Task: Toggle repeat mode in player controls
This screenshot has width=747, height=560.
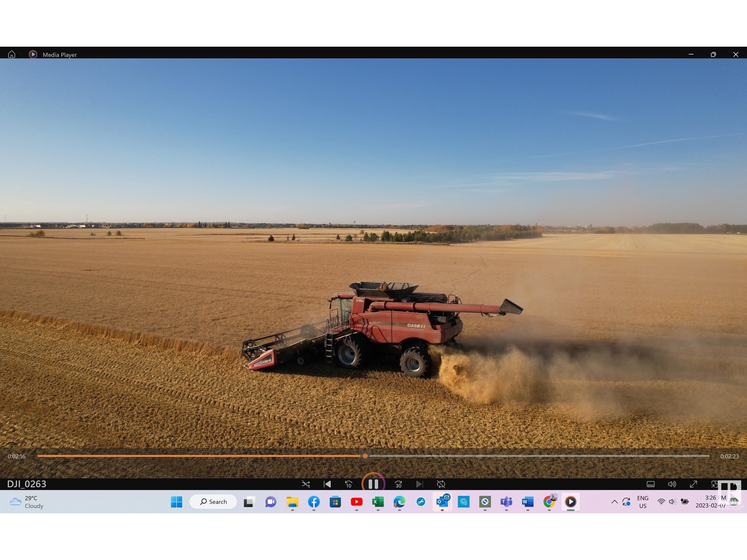Action: click(x=441, y=484)
